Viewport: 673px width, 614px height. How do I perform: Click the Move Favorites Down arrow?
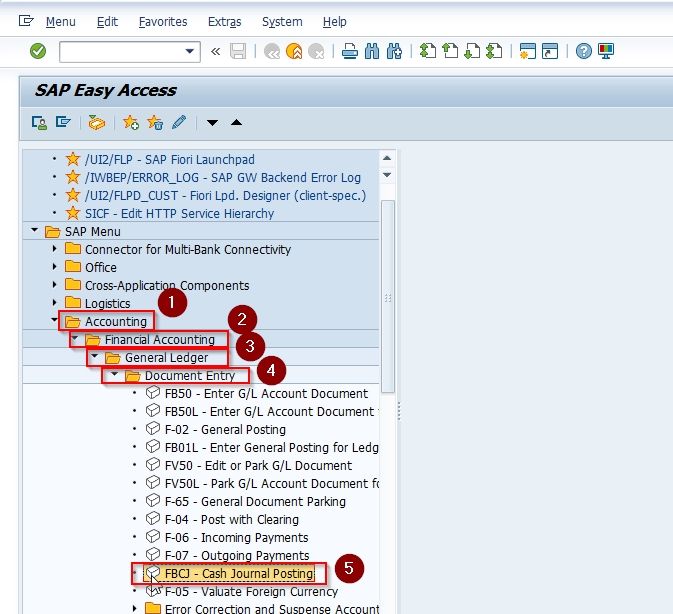(212, 123)
